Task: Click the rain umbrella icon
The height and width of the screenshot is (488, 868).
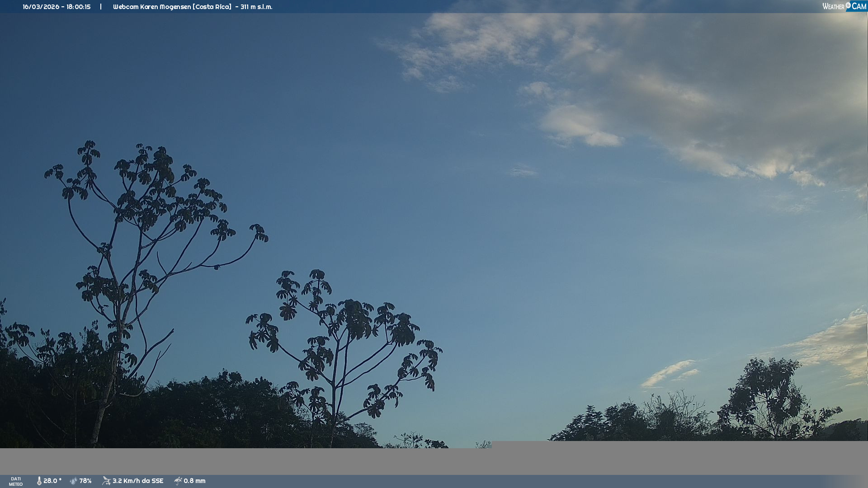Action: [178, 481]
